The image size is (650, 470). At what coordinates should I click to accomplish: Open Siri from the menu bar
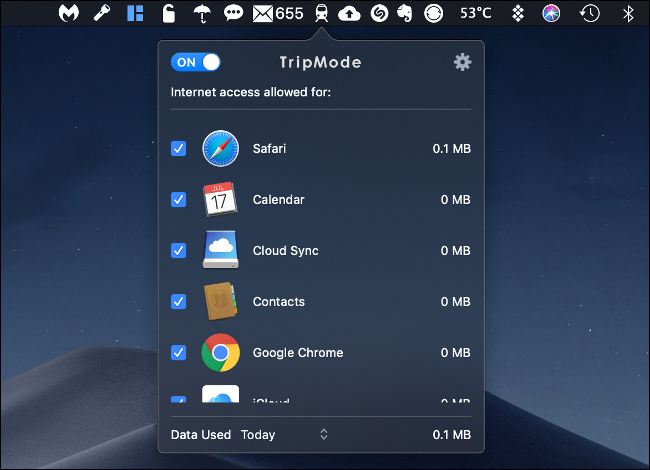[x=551, y=13]
